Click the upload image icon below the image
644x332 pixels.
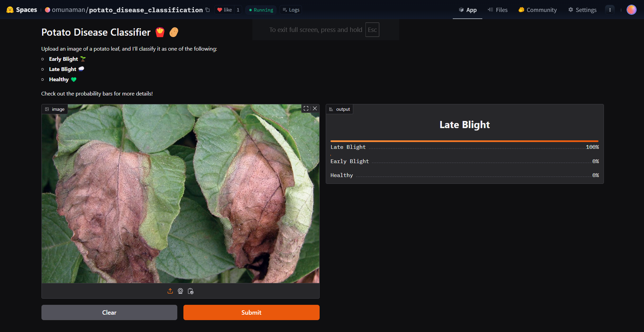pyautogui.click(x=170, y=291)
